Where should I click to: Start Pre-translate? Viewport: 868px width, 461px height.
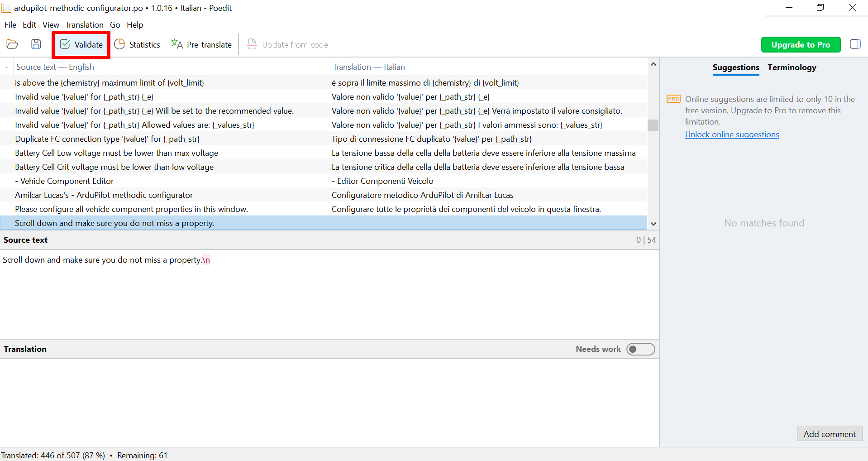pyautogui.click(x=201, y=44)
